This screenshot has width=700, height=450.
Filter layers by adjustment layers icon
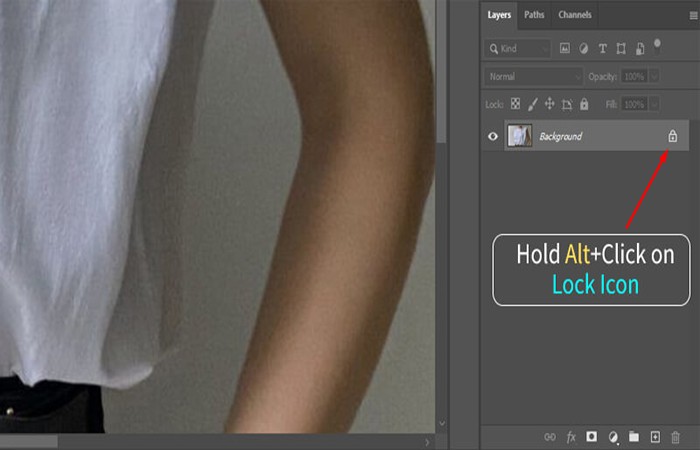[x=583, y=49]
